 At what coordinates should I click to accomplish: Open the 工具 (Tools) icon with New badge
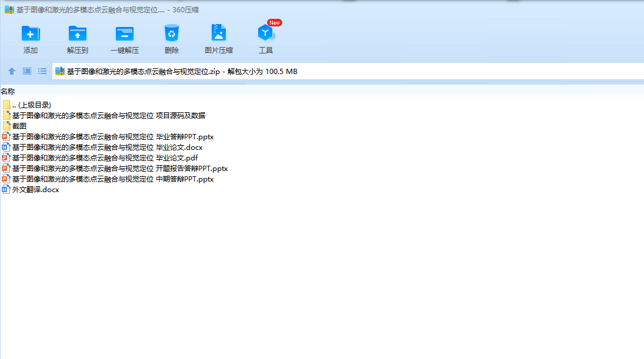pyautogui.click(x=266, y=33)
